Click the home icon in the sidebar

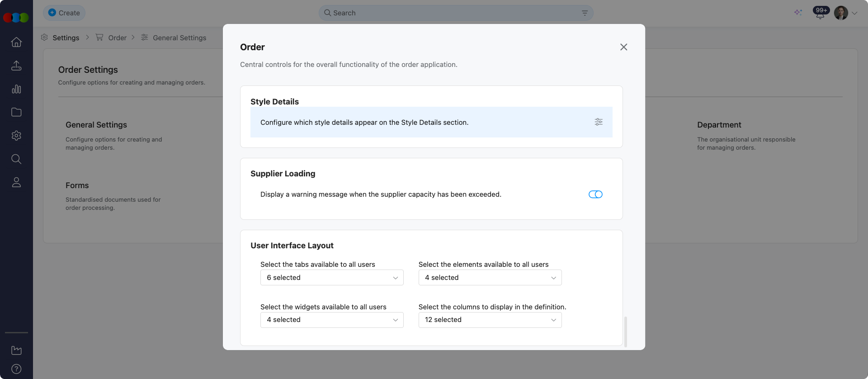pos(16,42)
